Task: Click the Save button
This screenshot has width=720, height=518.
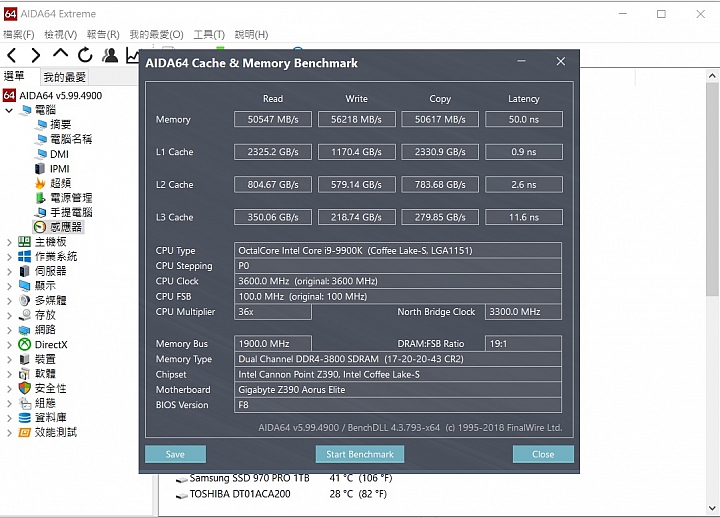Action: click(x=175, y=454)
